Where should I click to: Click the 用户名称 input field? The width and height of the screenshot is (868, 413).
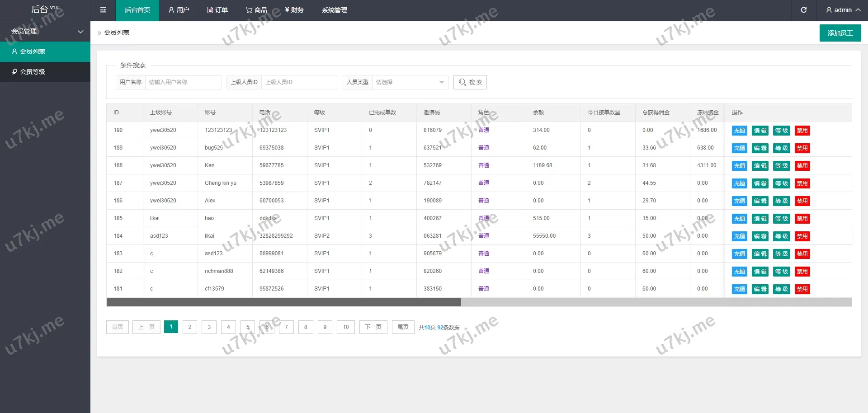point(183,82)
